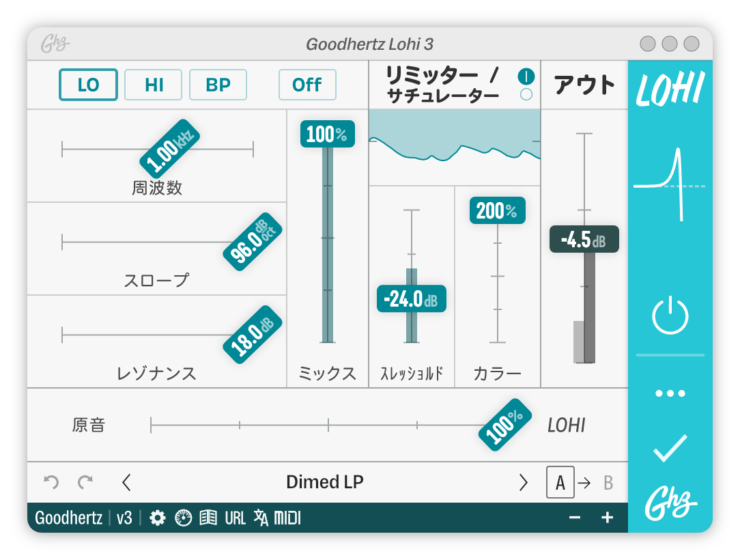
Task: Click the ミックス slider at 100%
Action: pos(326,135)
